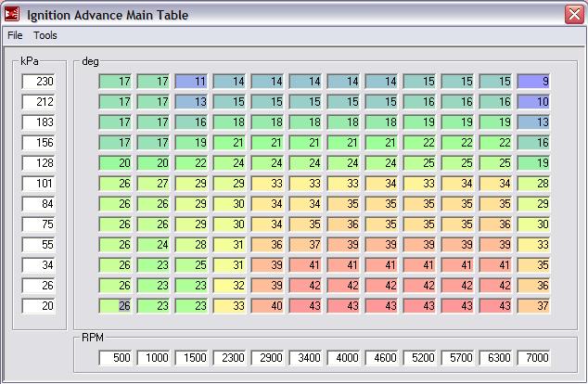Select the cell showing 27 degrees

pos(153,184)
